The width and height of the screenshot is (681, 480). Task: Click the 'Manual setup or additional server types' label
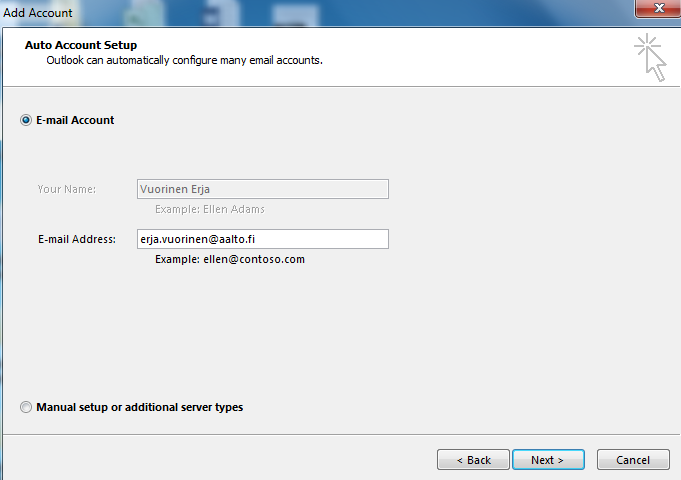tap(139, 408)
